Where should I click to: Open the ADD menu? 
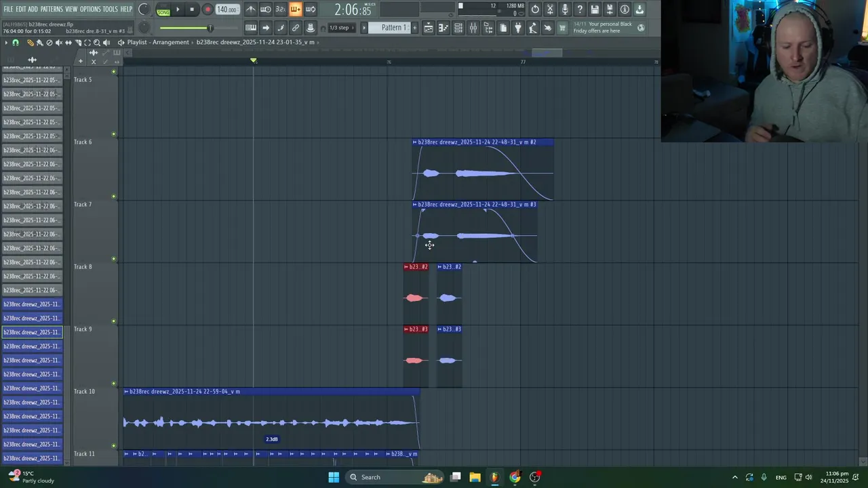point(33,9)
